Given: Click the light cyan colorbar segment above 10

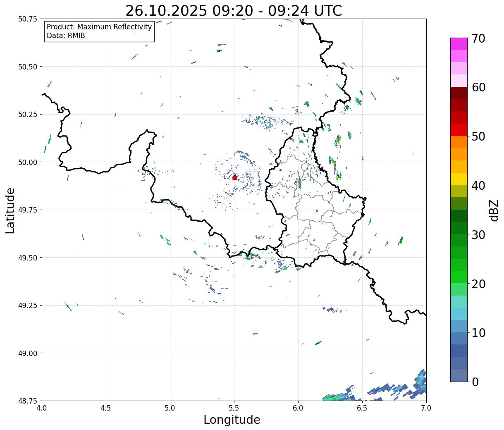Looking at the screenshot, I should coord(459,314).
